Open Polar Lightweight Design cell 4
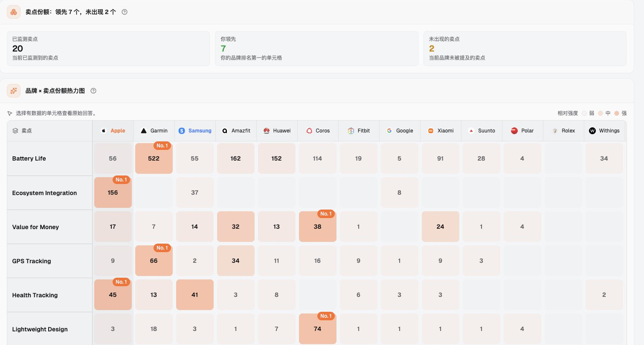This screenshot has width=644, height=345. [522, 329]
